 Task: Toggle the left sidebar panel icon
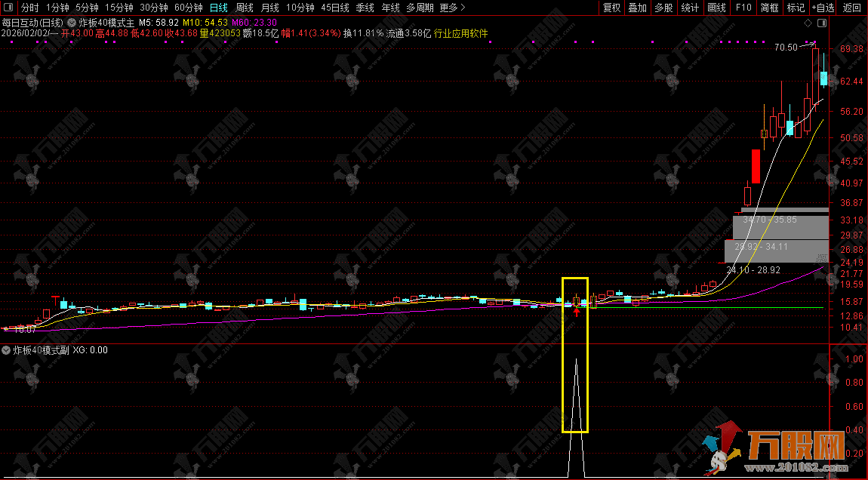click(x=9, y=8)
